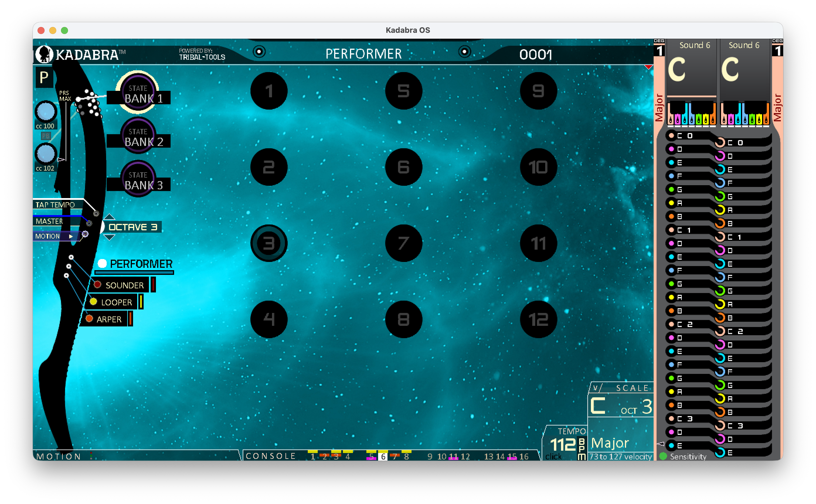Trigger performer pad 9
The width and height of the screenshot is (816, 504).
[538, 91]
